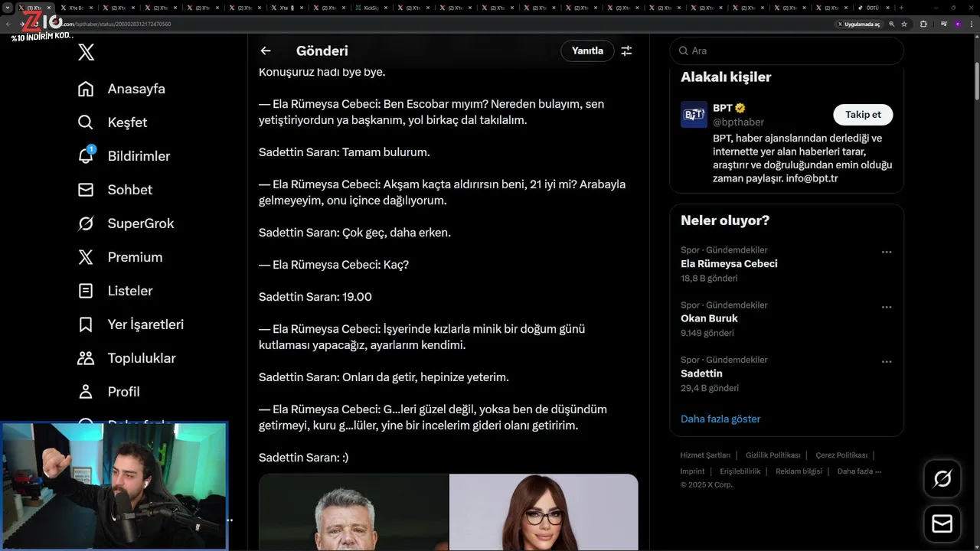
Task: Open browser media control icon
Action: point(942,24)
